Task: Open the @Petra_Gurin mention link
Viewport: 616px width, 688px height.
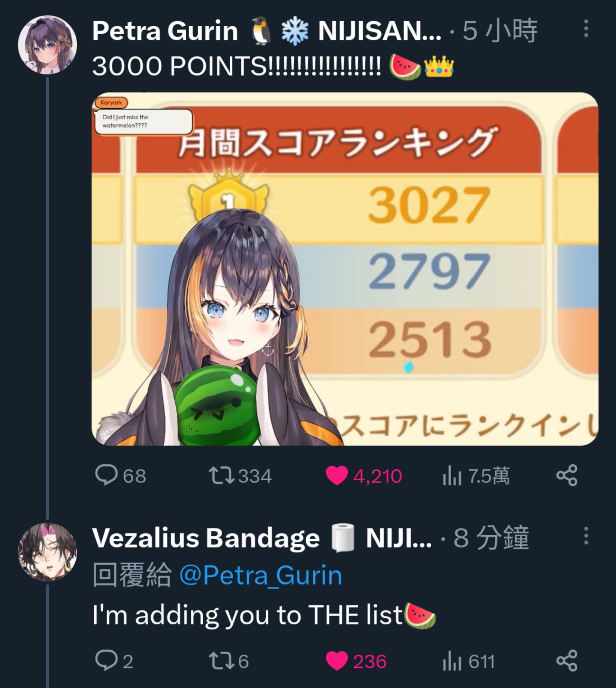Action: [x=261, y=575]
